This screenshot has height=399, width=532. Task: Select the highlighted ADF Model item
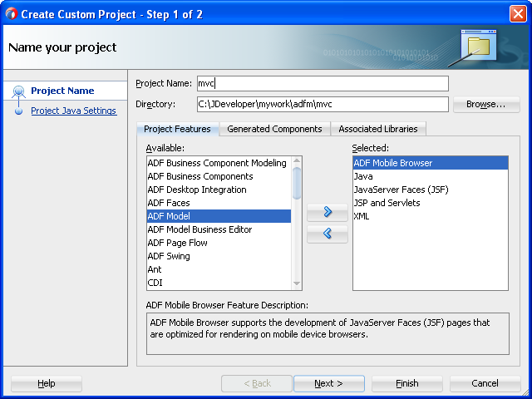(x=219, y=216)
